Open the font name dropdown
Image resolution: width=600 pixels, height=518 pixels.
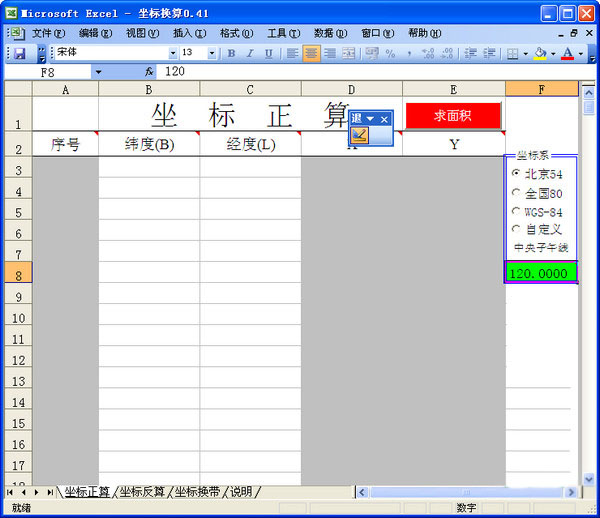(x=172, y=53)
